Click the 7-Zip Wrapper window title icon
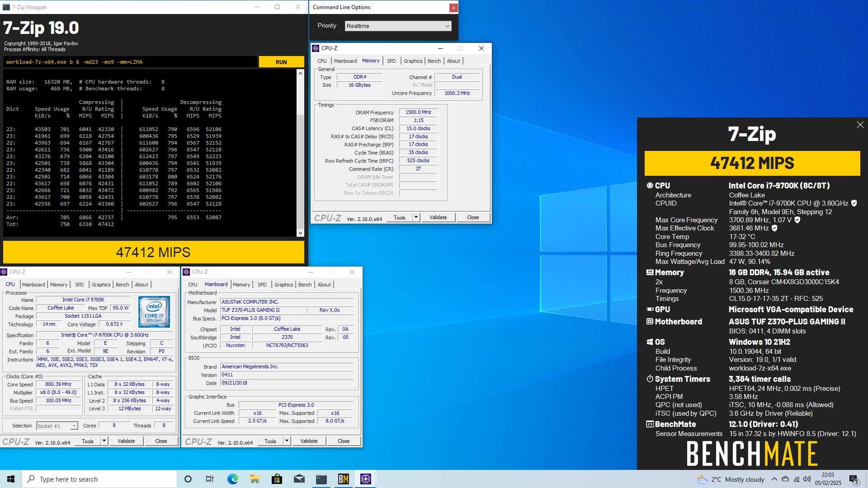This screenshot has height=488, width=868. pyautogui.click(x=6, y=7)
